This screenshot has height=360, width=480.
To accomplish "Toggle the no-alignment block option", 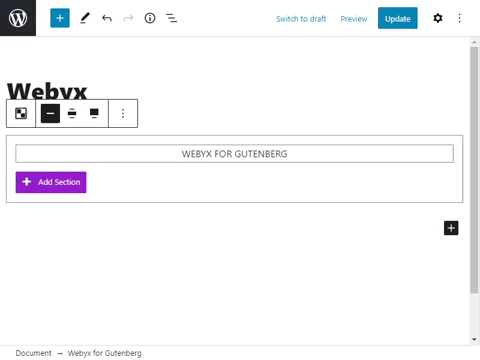I will click(x=50, y=113).
